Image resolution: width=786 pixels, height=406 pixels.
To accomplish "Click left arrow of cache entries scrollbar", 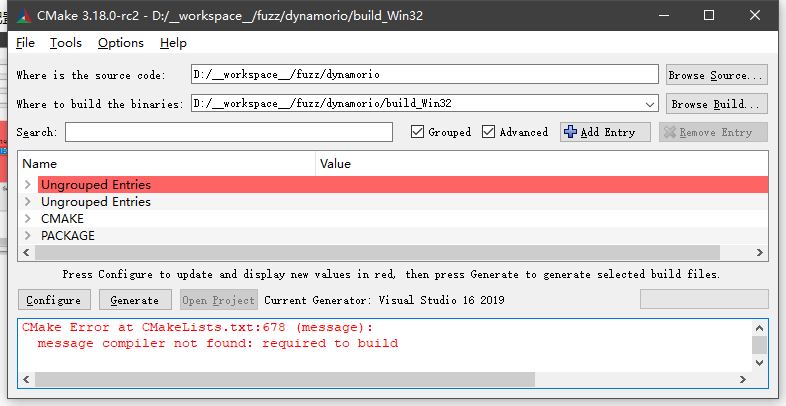I will coord(26,252).
